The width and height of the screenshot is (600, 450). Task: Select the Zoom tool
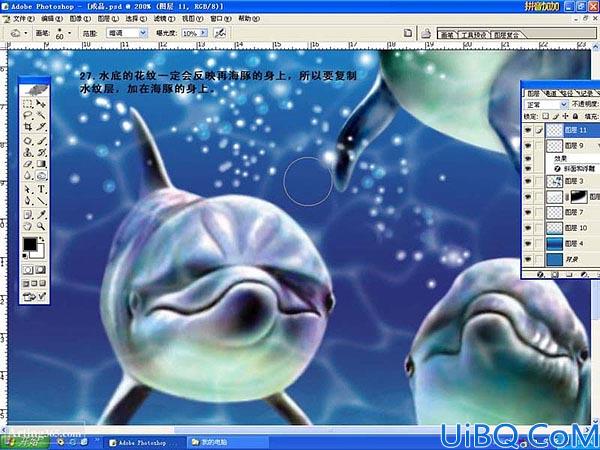41,226
